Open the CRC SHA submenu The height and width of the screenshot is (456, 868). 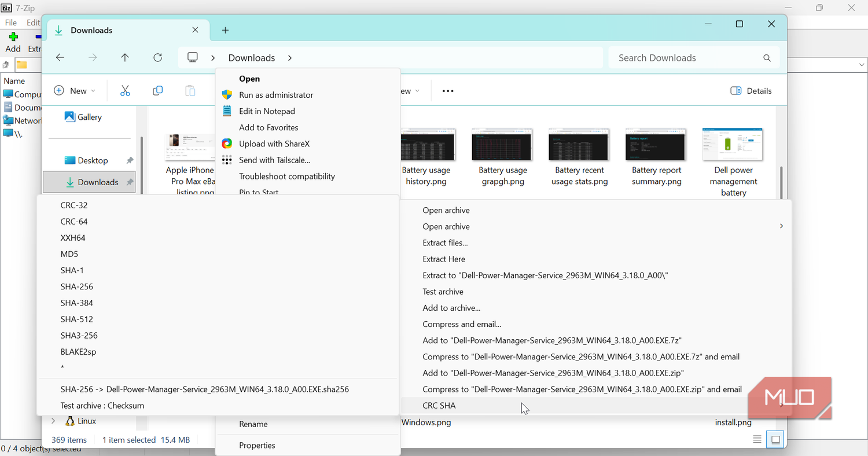tap(595, 405)
